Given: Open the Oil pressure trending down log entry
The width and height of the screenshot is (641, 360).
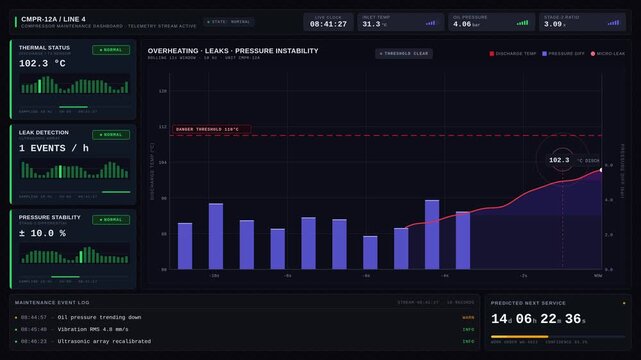Looking at the screenshot, I should point(245,318).
